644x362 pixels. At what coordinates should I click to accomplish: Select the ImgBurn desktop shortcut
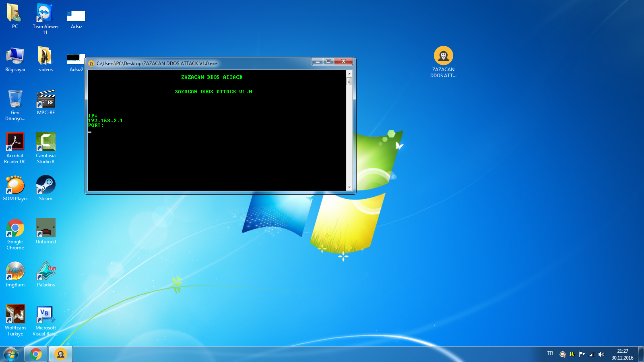tap(15, 274)
